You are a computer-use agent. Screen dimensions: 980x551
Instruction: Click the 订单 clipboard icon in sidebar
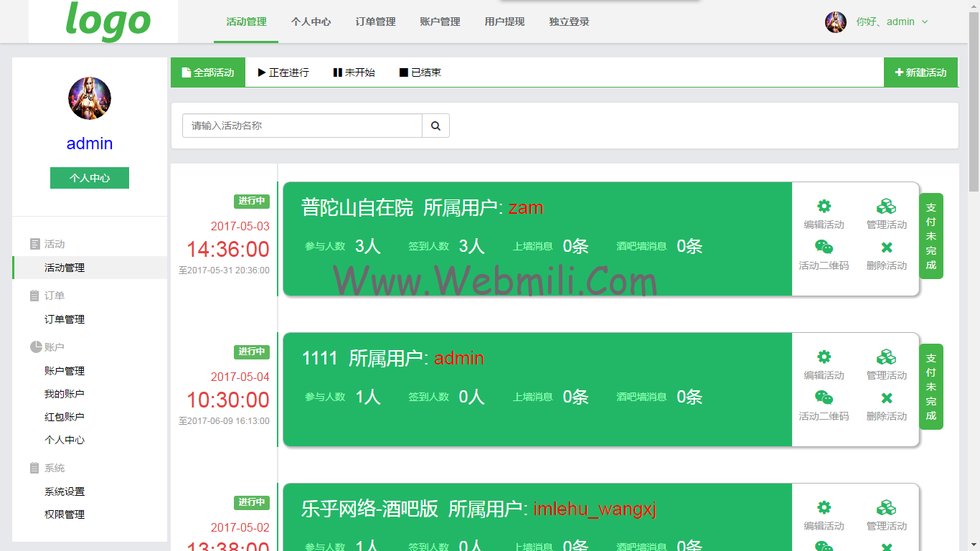35,296
